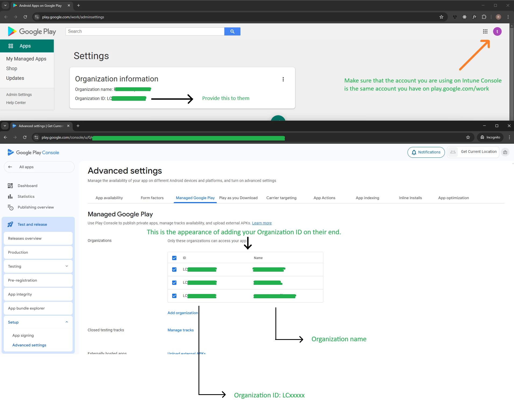Click Add organization link
The height and width of the screenshot is (420, 514).
click(183, 313)
